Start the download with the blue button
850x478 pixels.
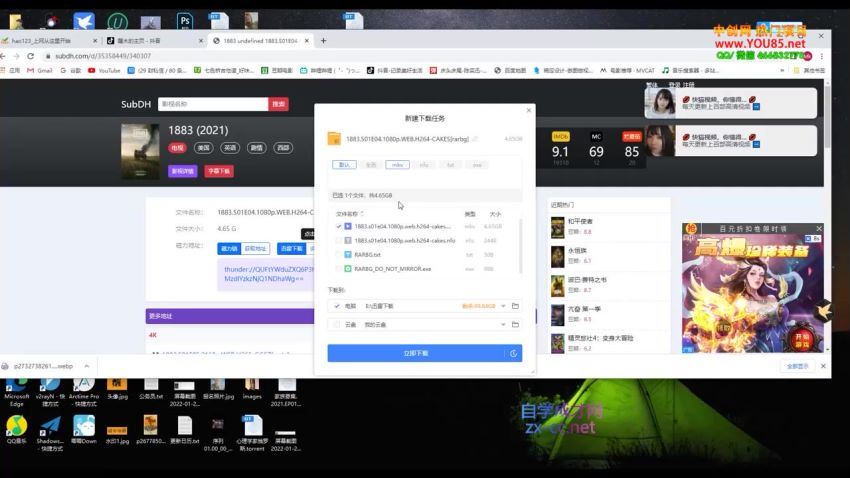(416, 353)
